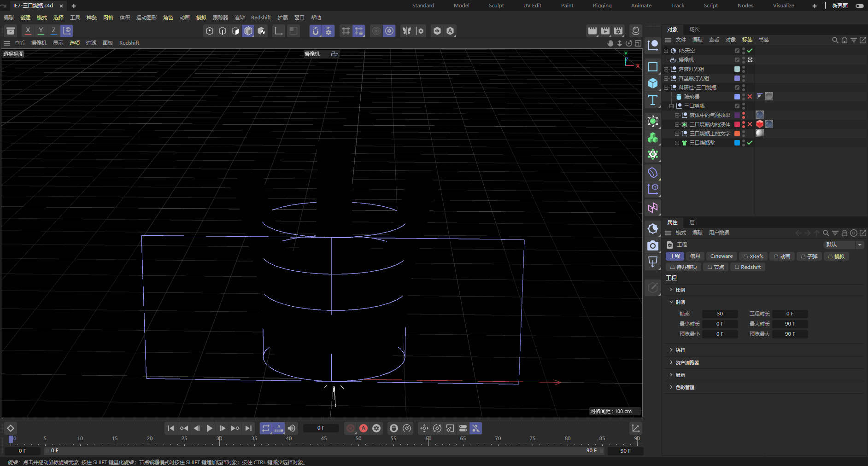Image resolution: width=868 pixels, height=466 pixels.
Task: Click the 信息 attribute button
Action: (x=695, y=256)
